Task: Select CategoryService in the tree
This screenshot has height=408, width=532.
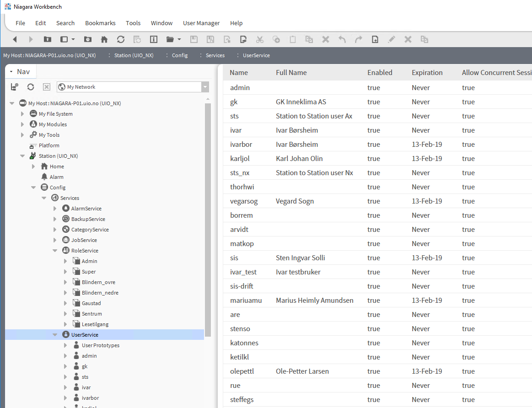Action: point(90,230)
